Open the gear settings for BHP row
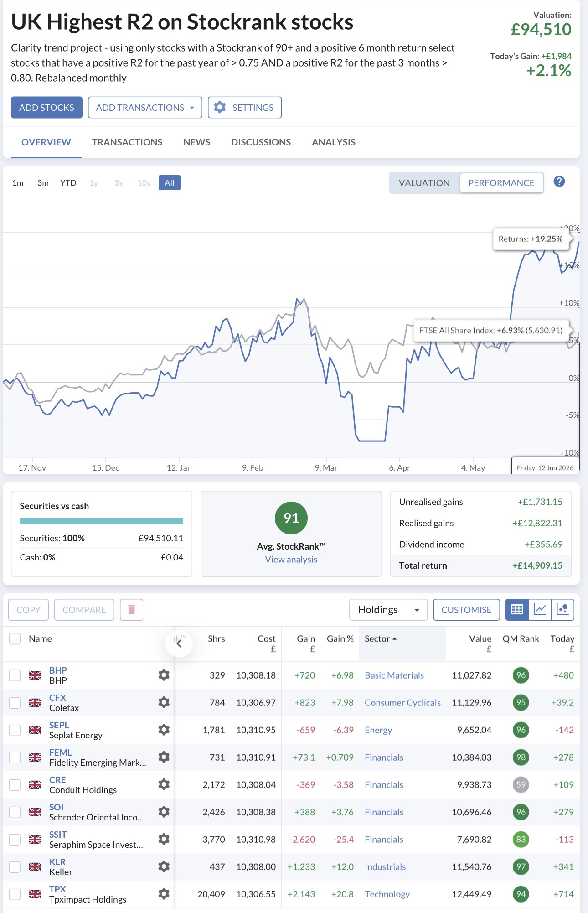Viewport: 588px width, 913px height. [164, 675]
